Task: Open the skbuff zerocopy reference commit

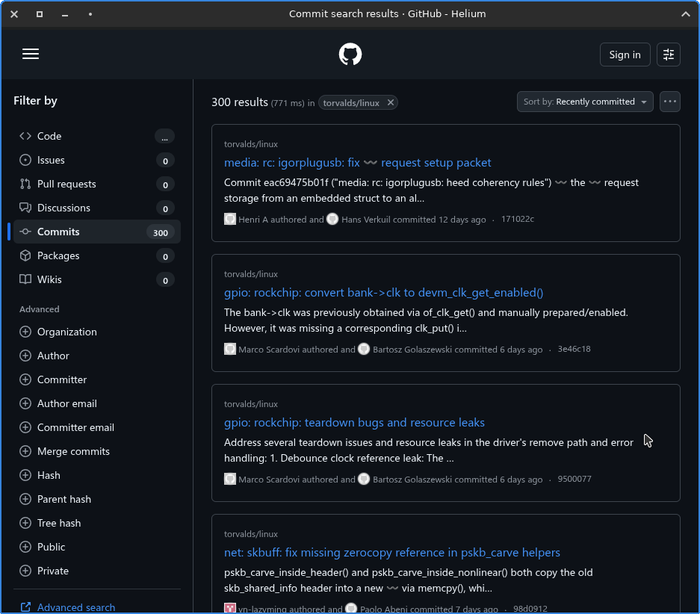Action: click(392, 553)
